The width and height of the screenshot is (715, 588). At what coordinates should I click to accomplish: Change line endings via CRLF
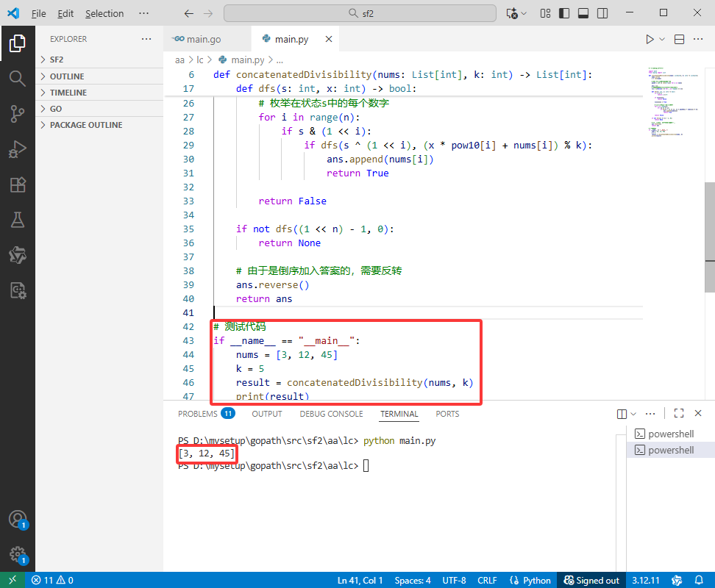click(487, 580)
